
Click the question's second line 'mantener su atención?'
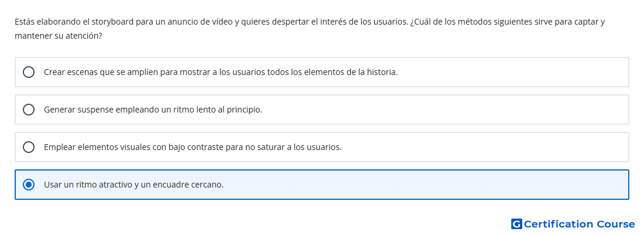(x=59, y=36)
